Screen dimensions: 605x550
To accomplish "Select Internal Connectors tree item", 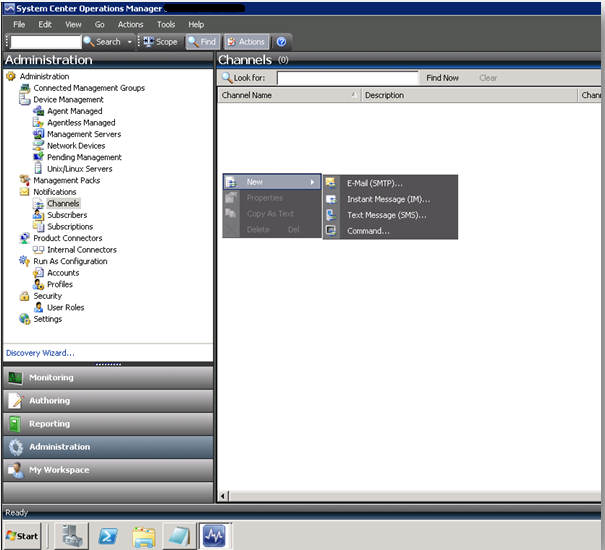I will (x=82, y=250).
